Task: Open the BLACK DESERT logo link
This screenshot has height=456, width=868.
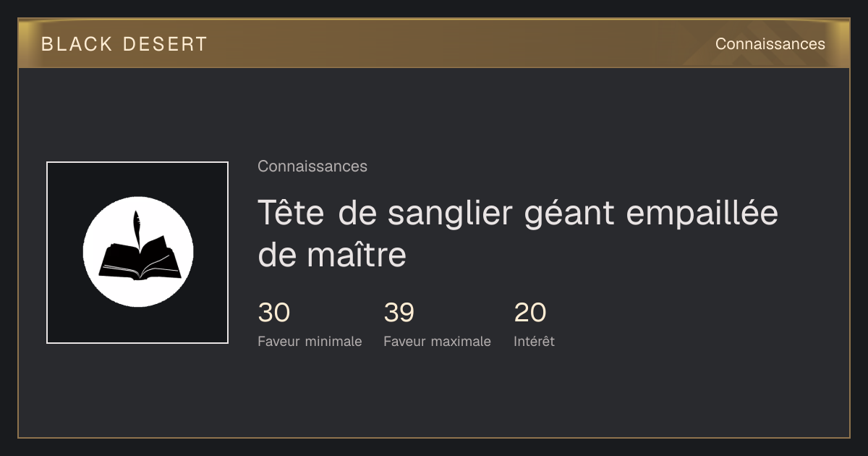Action: click(124, 44)
